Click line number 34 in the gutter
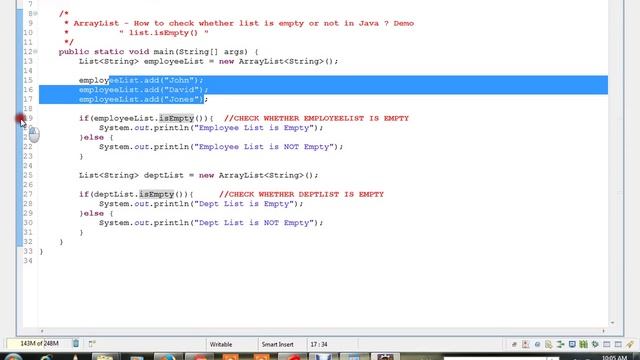 [x=28, y=261]
